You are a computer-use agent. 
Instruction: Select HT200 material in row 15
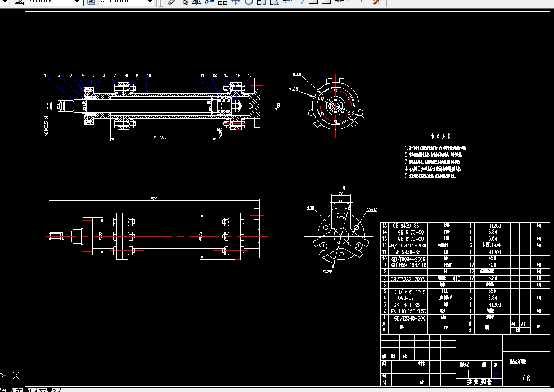pyautogui.click(x=494, y=226)
